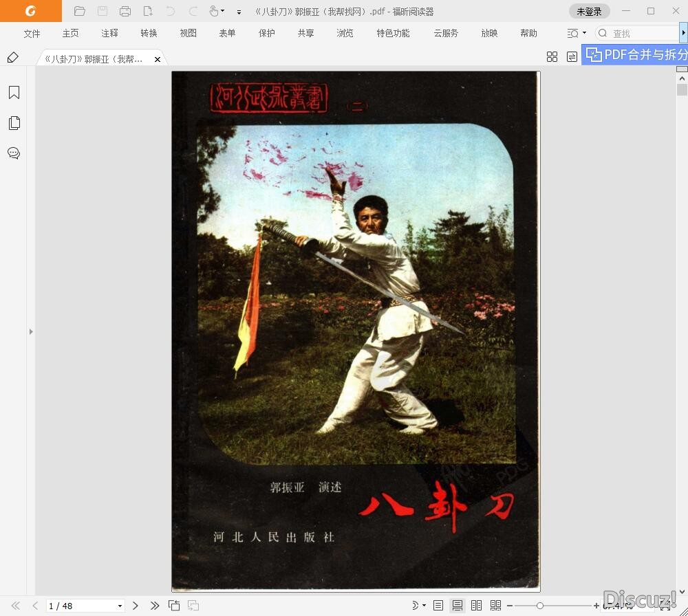Viewport: 688px width, 616px height.
Task: Open the Bookmarks panel icon
Action: click(14, 93)
